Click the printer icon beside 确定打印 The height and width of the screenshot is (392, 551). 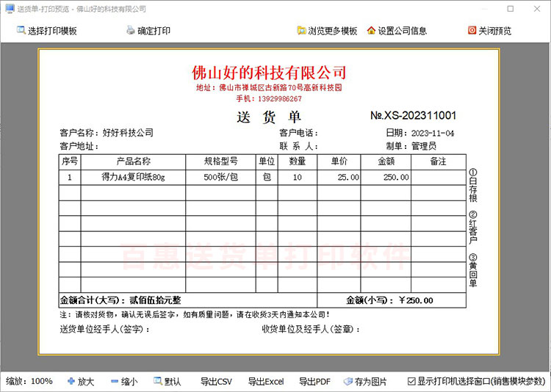pos(131,31)
